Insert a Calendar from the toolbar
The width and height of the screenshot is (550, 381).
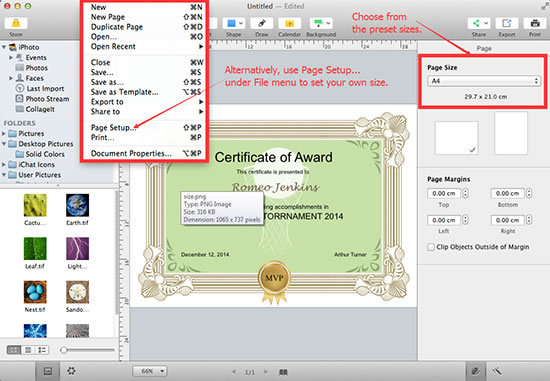tap(289, 24)
